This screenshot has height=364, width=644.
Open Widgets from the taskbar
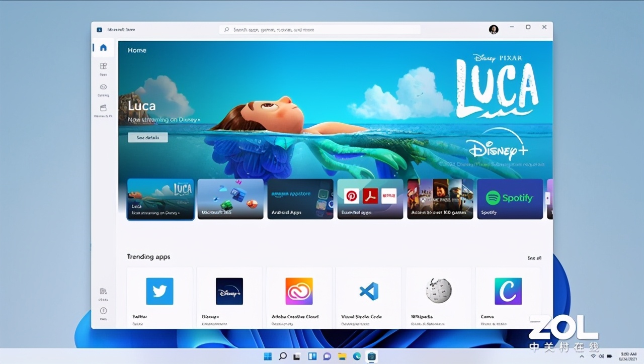[312, 356]
